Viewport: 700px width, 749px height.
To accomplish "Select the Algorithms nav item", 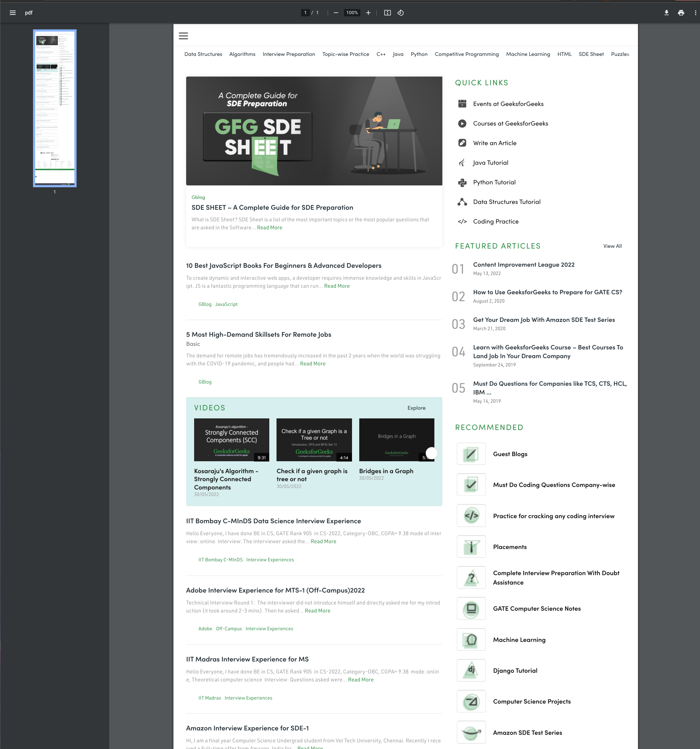I will click(x=242, y=54).
